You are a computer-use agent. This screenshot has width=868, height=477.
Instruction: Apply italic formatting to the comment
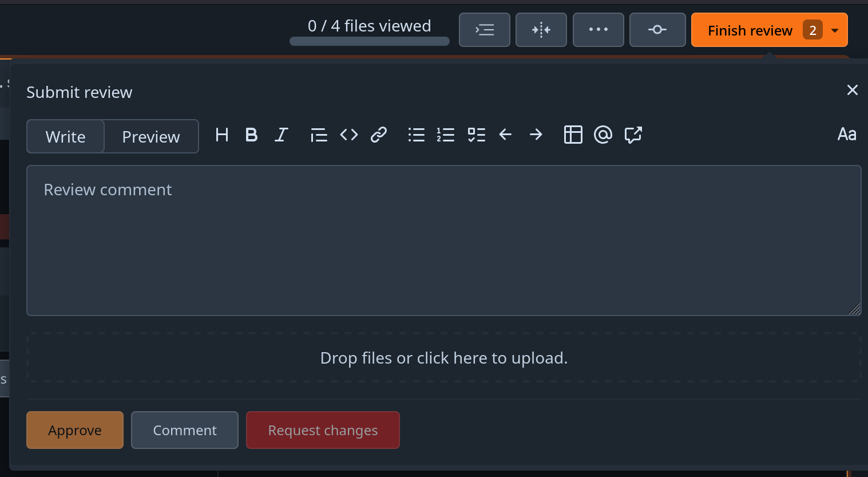coord(281,135)
